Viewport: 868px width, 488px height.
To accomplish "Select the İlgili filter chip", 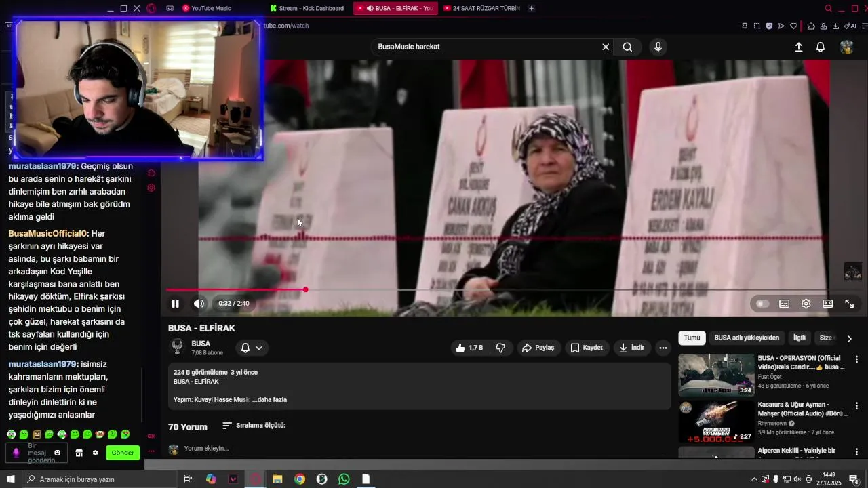I will click(x=800, y=338).
